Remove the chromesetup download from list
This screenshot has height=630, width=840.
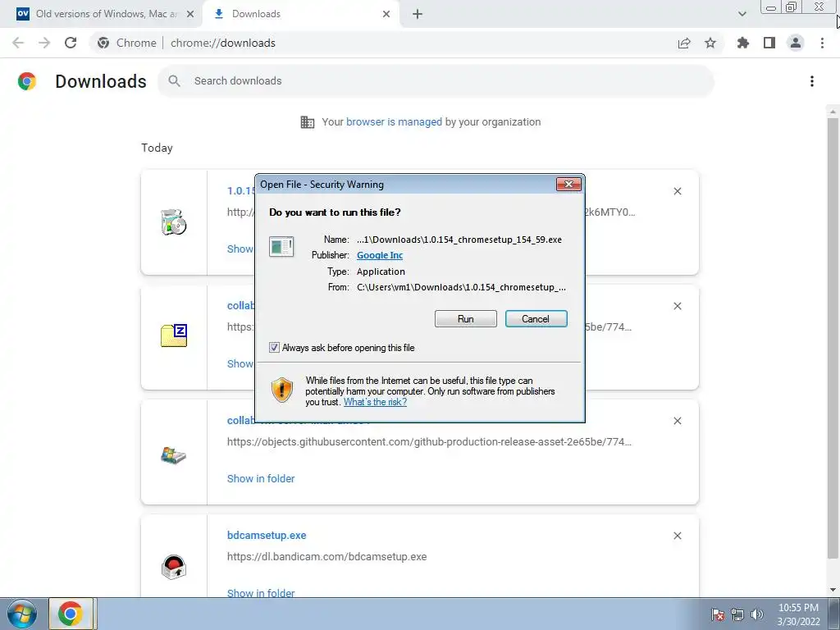coord(677,191)
